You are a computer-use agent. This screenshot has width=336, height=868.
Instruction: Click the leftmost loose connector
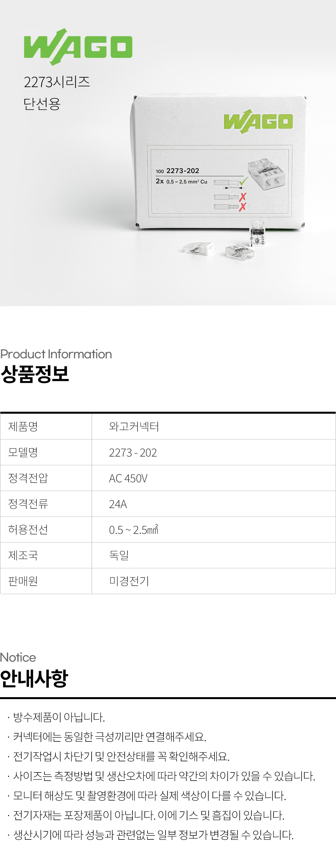pos(199,249)
